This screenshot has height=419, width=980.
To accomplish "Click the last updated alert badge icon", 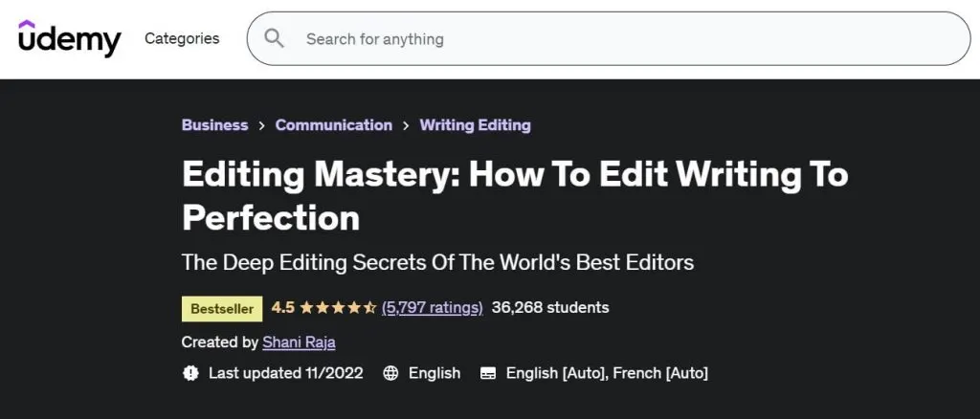I will tap(190, 373).
